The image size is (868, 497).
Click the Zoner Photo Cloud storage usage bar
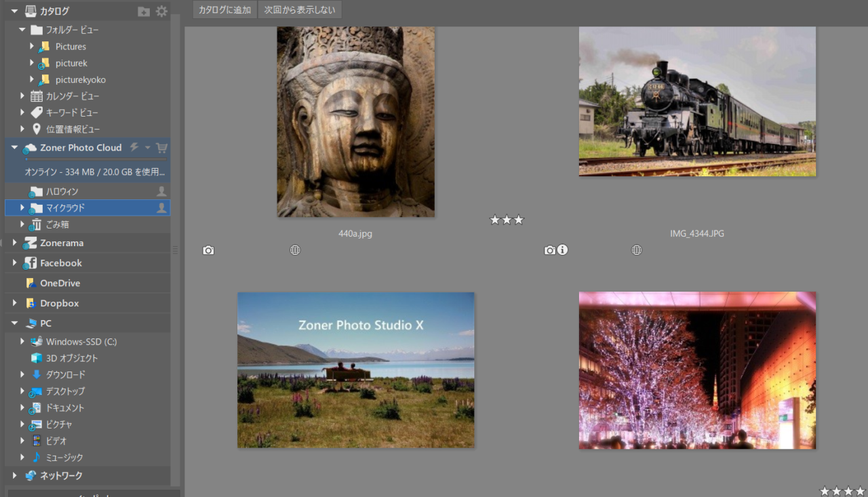[96, 159]
